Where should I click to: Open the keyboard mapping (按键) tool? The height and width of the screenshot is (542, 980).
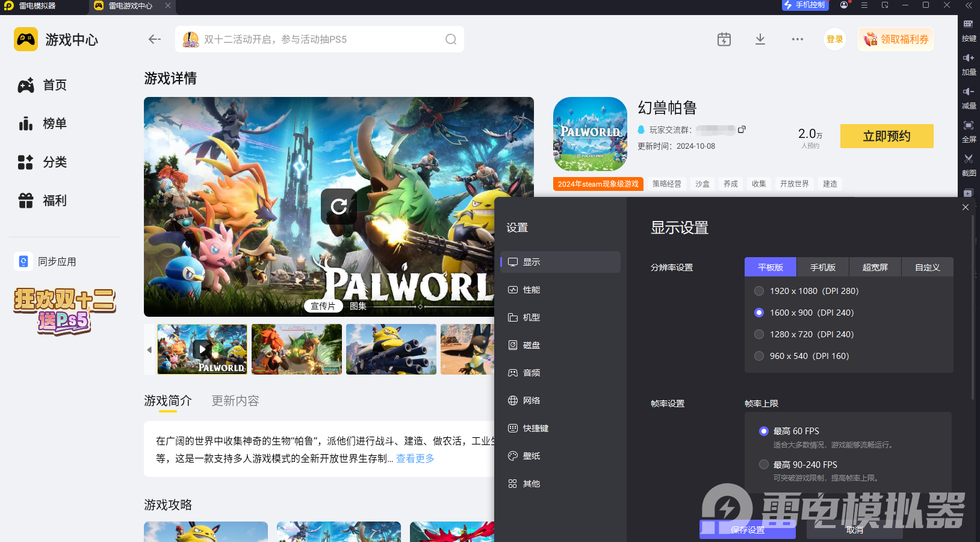[969, 24]
